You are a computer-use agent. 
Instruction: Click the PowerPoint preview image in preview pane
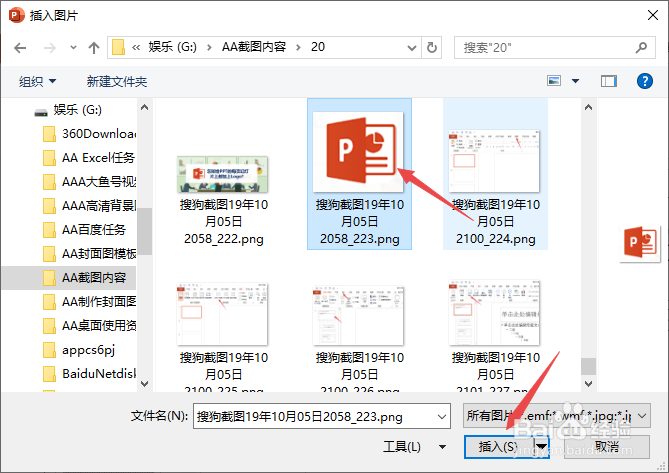pyautogui.click(x=640, y=243)
